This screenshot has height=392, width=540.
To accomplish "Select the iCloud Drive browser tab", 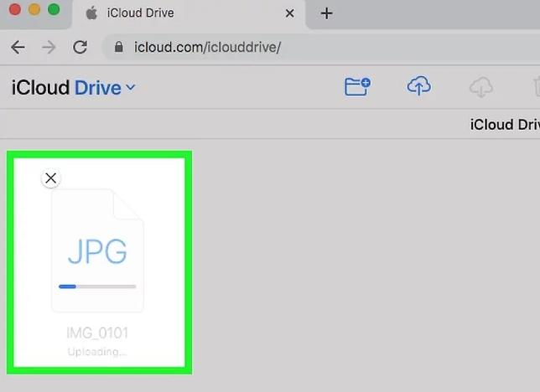I will [x=189, y=13].
